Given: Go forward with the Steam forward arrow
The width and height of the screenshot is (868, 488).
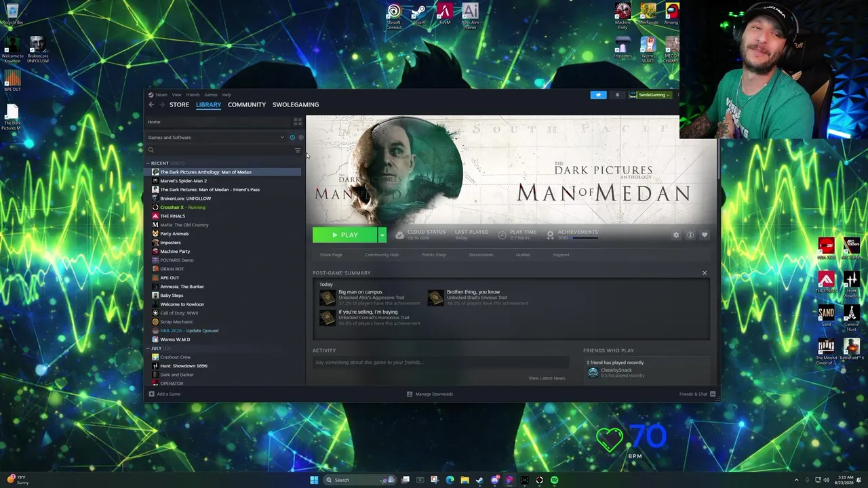Looking at the screenshot, I should tap(162, 104).
